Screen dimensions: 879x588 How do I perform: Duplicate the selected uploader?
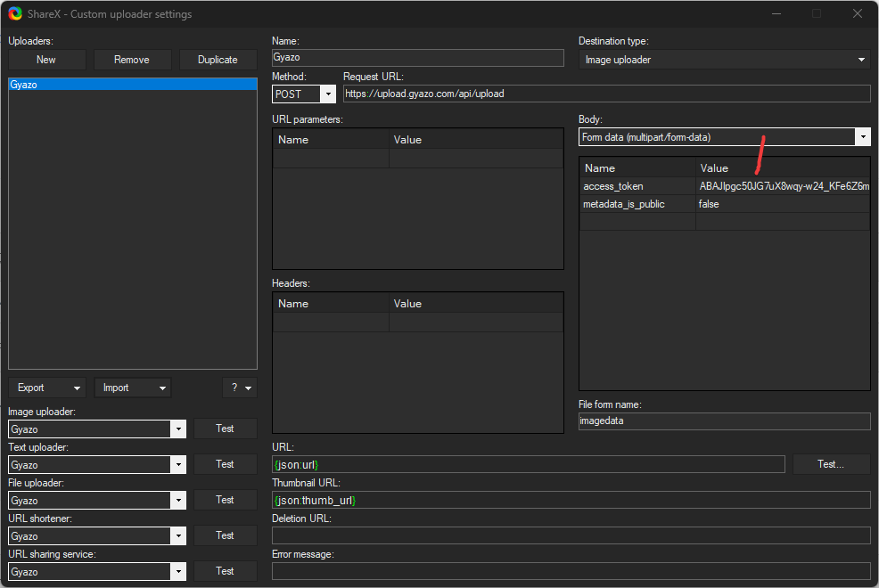(x=218, y=60)
